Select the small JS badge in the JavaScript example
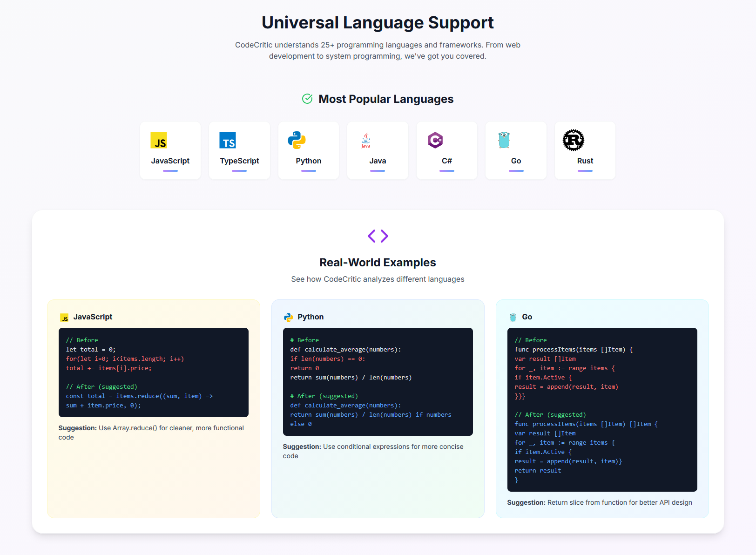Viewport: 756px width, 555px height. click(x=64, y=317)
